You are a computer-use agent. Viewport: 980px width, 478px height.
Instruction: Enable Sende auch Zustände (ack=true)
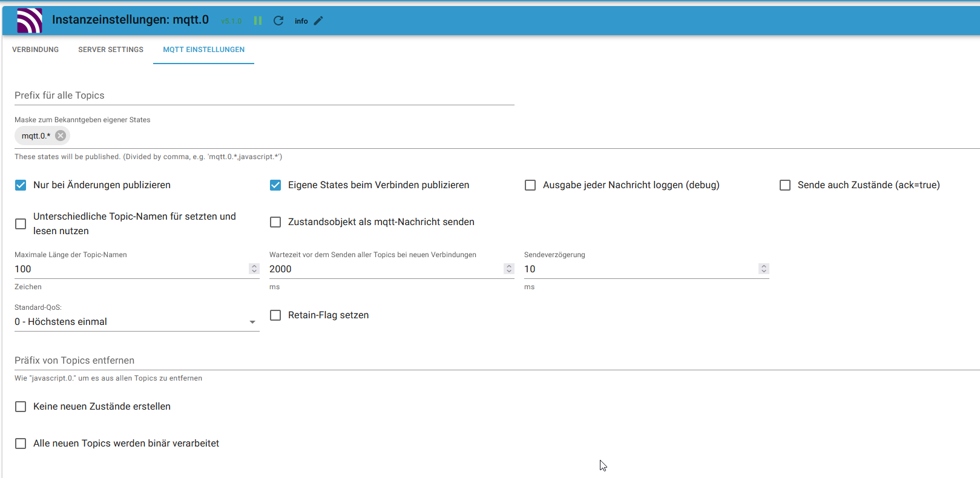785,185
